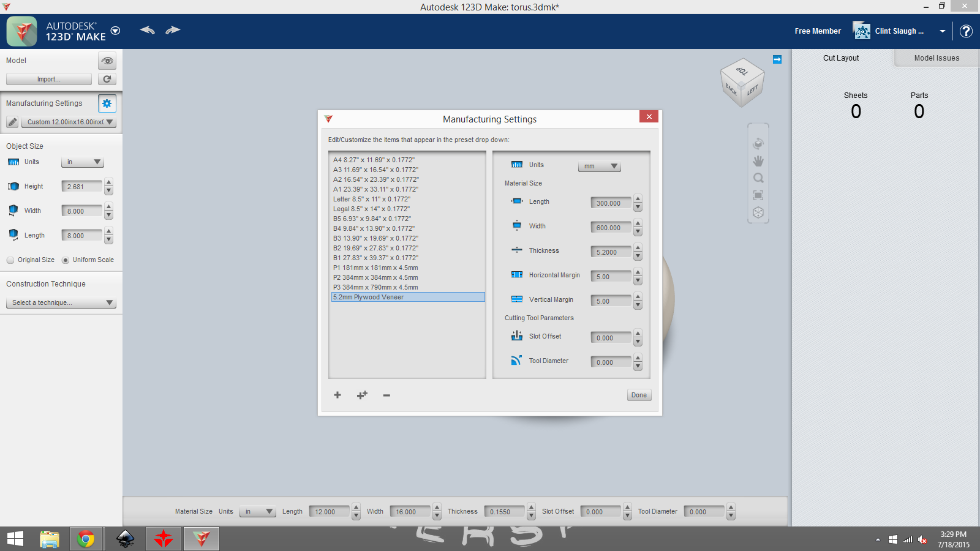Click the dialog Slot Offset field
Viewport: 980px width, 551px height.
[x=611, y=338]
